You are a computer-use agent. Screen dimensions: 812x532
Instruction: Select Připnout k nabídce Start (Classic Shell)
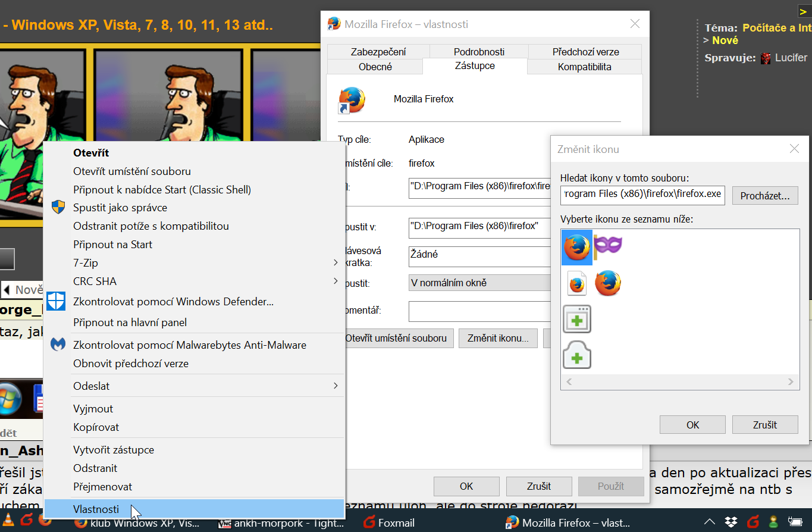194,189
